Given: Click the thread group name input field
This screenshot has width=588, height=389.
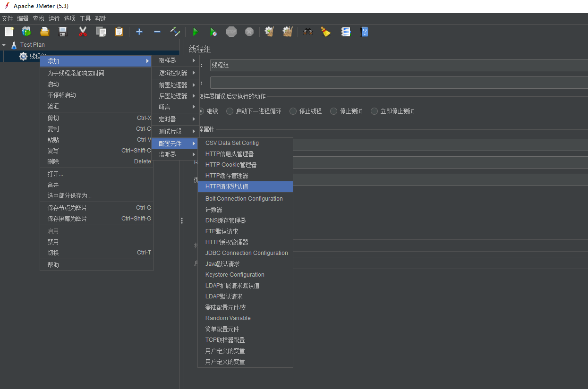Looking at the screenshot, I should click(x=399, y=65).
